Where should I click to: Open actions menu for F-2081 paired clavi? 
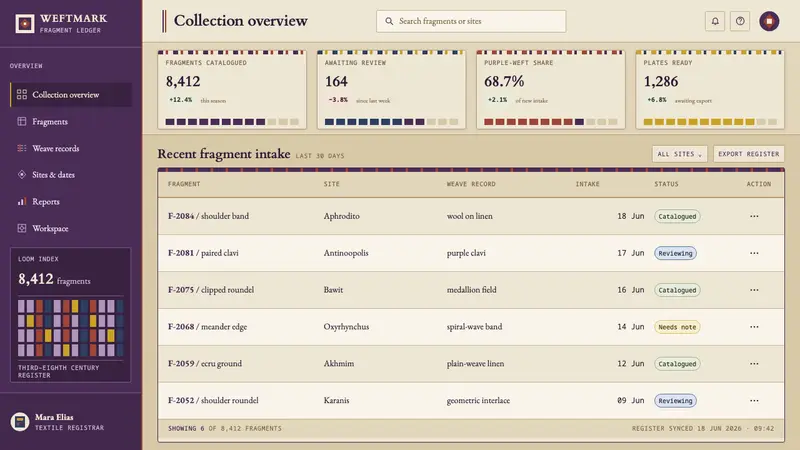tap(754, 253)
